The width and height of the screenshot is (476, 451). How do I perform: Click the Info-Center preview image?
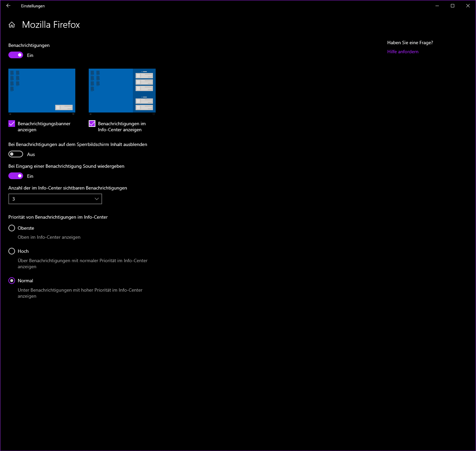[122, 92]
